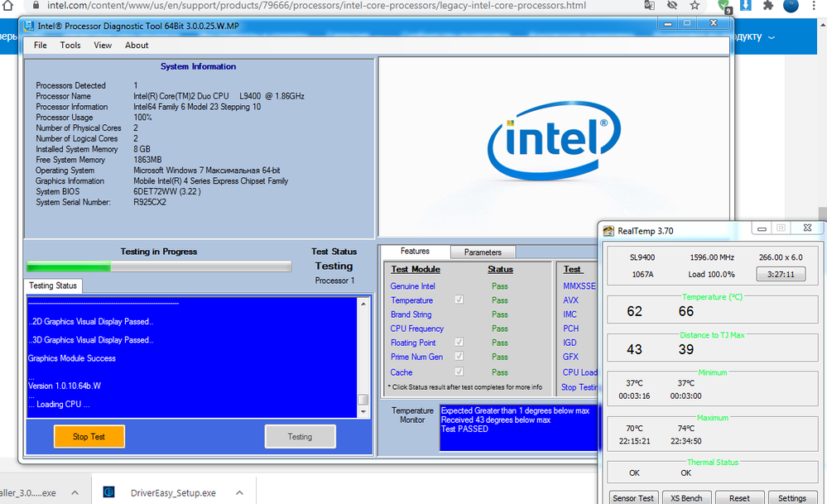
Task: Click the gray Testing button
Action: click(x=301, y=436)
